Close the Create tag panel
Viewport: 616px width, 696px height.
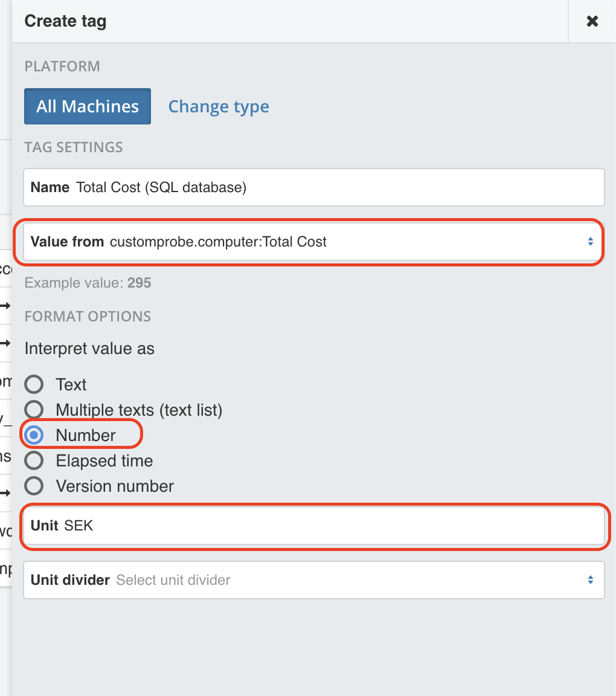coord(592,21)
